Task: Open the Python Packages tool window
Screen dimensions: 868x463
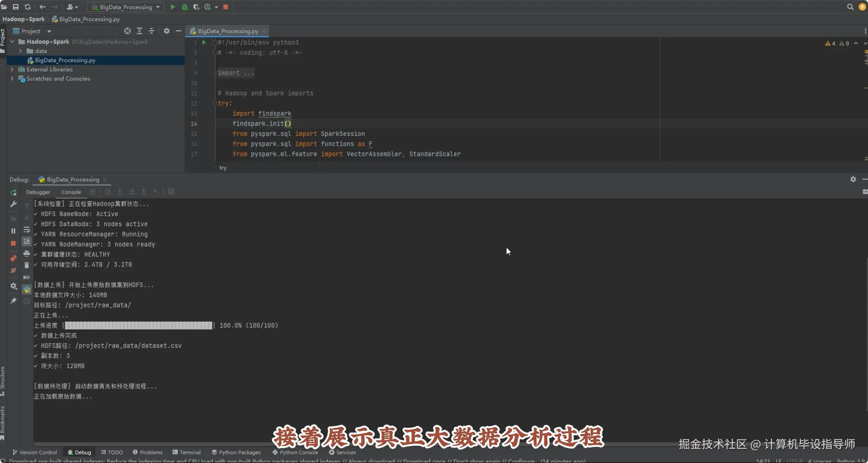Action: 236,452
